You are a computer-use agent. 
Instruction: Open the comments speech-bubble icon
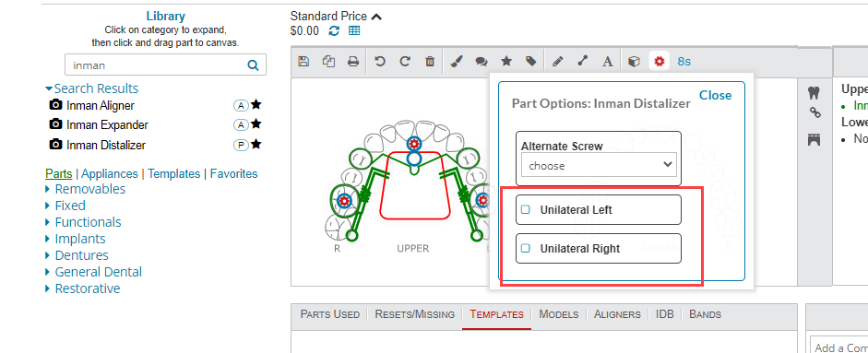tap(482, 62)
